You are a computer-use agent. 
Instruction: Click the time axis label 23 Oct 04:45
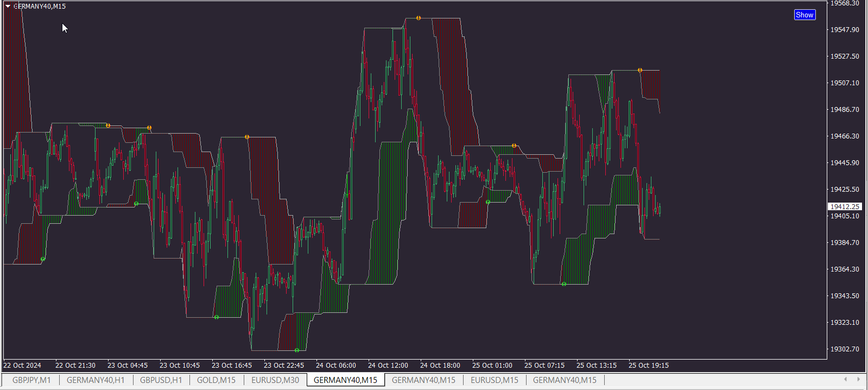[128, 366]
